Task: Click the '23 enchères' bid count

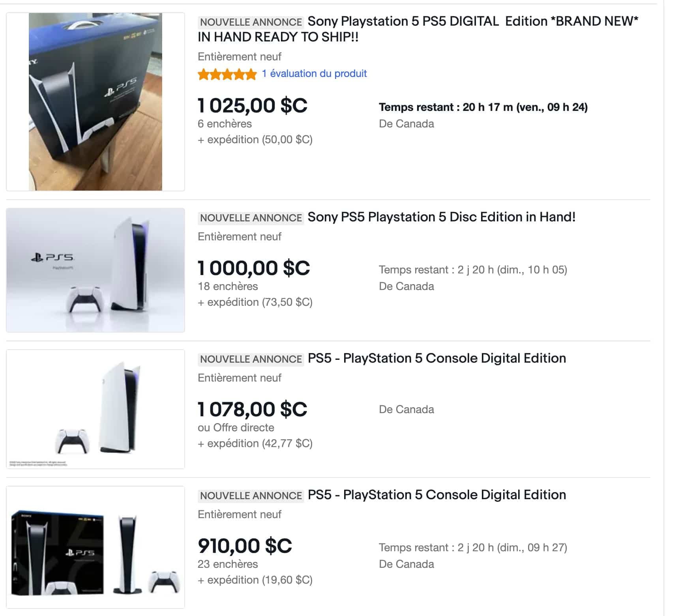Action: point(228,564)
